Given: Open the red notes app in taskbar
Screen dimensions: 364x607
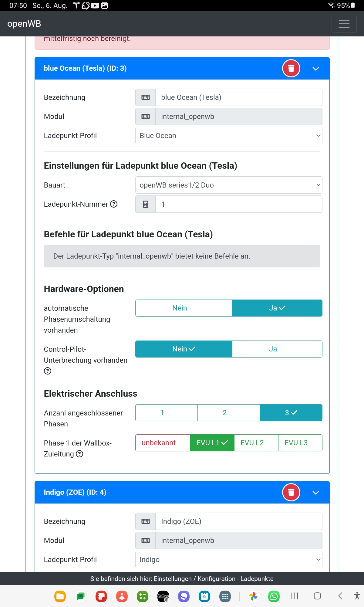Looking at the screenshot, I should [x=101, y=596].
